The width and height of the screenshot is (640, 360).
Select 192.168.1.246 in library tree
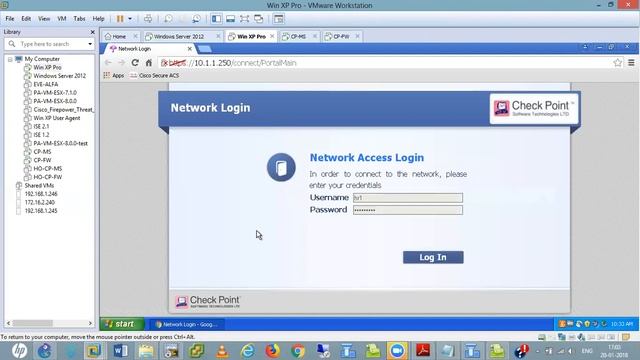[x=41, y=194]
